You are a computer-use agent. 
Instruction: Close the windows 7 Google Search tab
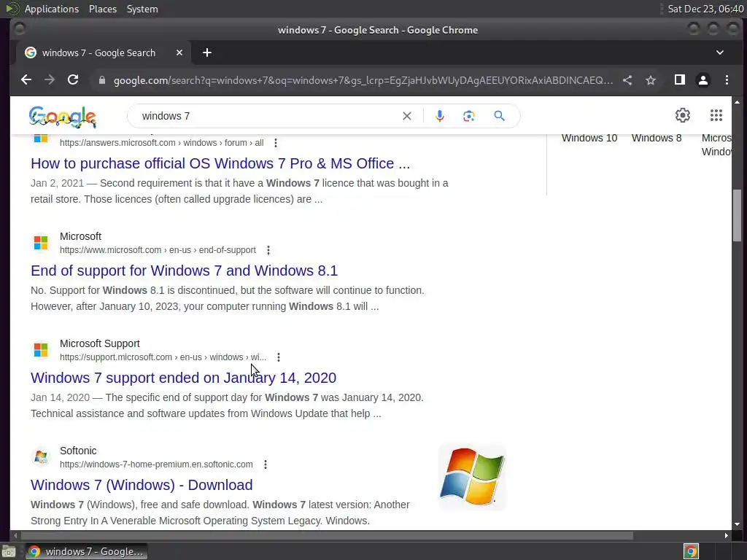tap(179, 52)
